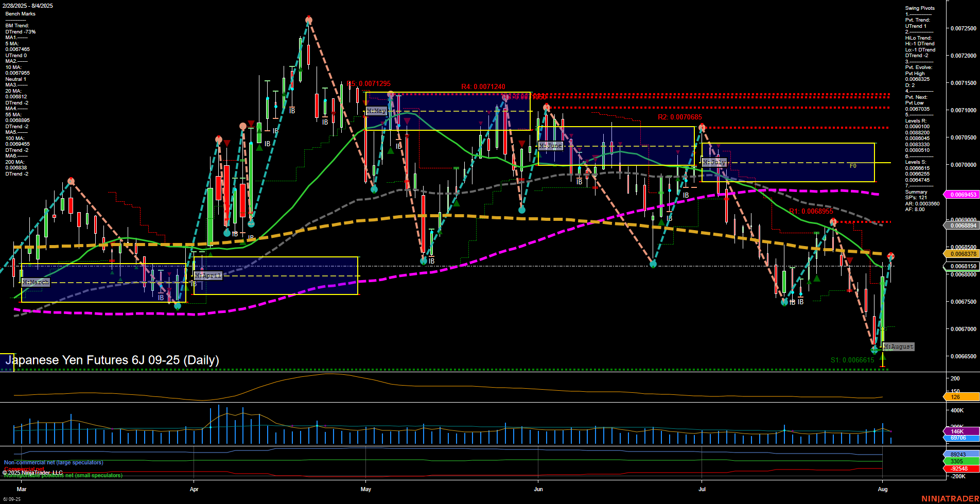
Task: Select the date range 2/28/2025 - 8/4/2025
Action: click(x=27, y=6)
